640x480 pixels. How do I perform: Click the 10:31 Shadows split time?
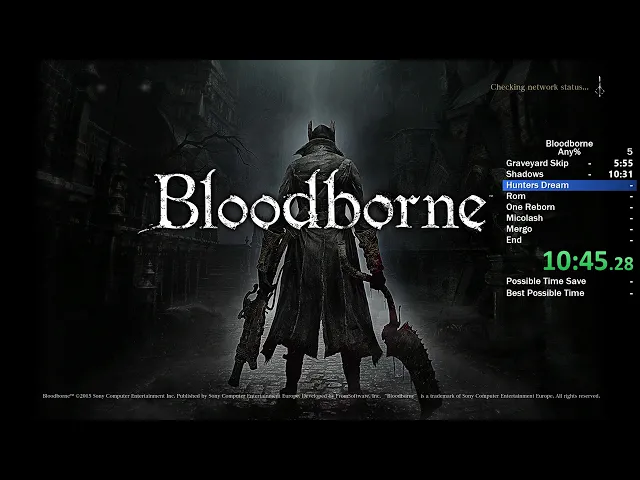[620, 174]
